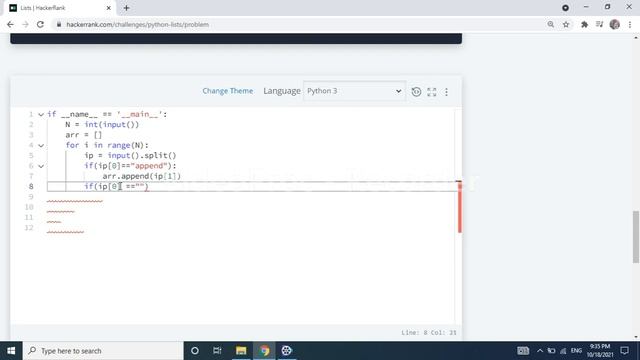
Task: Collapse the if block fold on line 6
Action: [x=41, y=166]
